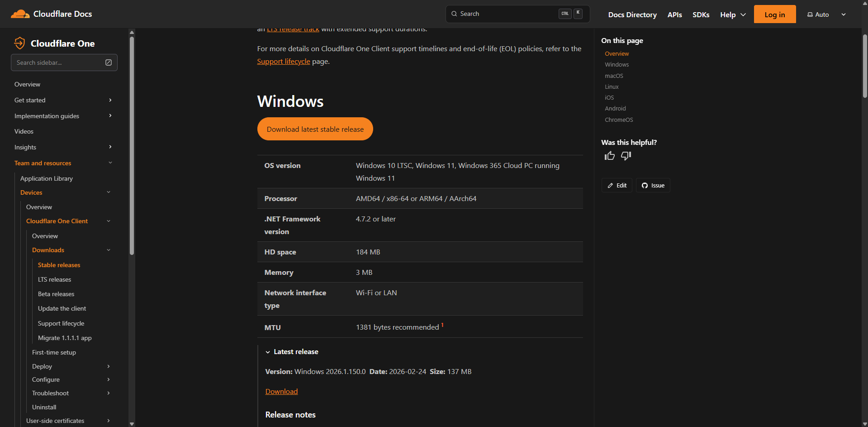
Task: Click the Edit page button
Action: [617, 185]
